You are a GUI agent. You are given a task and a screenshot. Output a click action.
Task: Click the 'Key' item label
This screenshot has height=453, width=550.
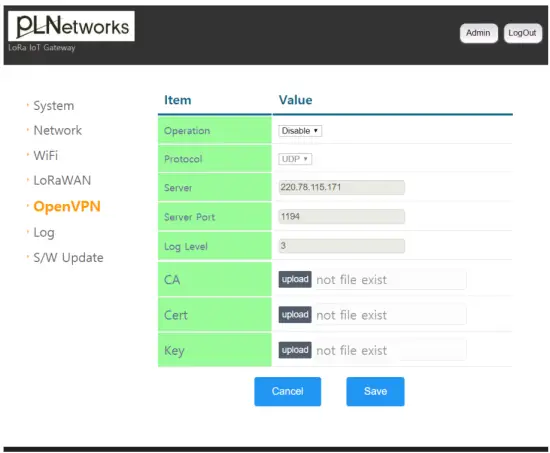point(174,351)
